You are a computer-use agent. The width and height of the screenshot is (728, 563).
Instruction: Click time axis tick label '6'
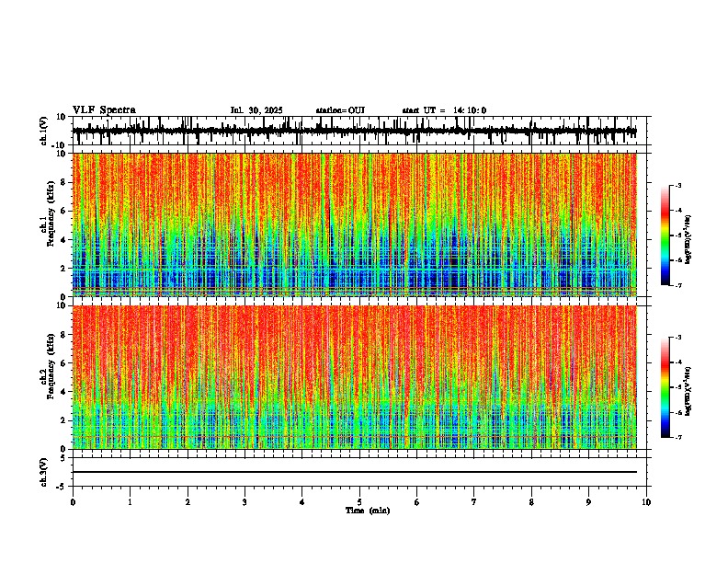[x=417, y=502]
